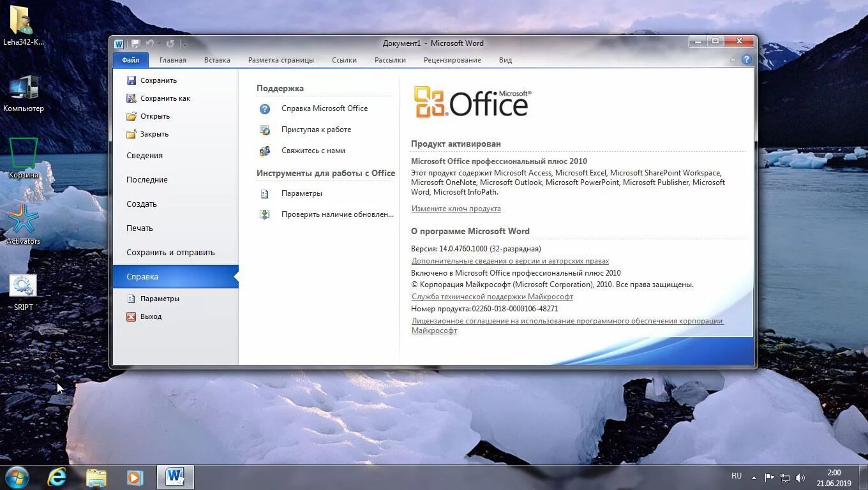Open Дополнительные сведения о версии link
Image resolution: width=868 pixels, height=490 pixels.
pos(510,261)
